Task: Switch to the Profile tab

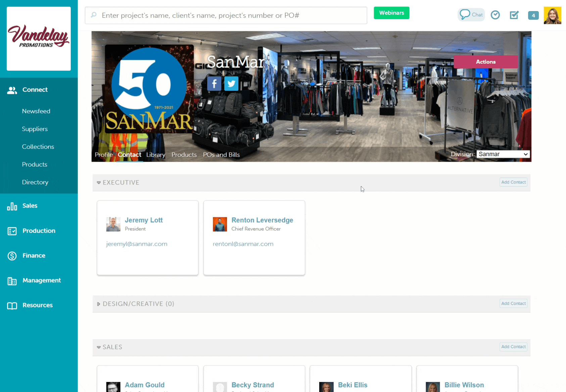Action: pyautogui.click(x=104, y=155)
